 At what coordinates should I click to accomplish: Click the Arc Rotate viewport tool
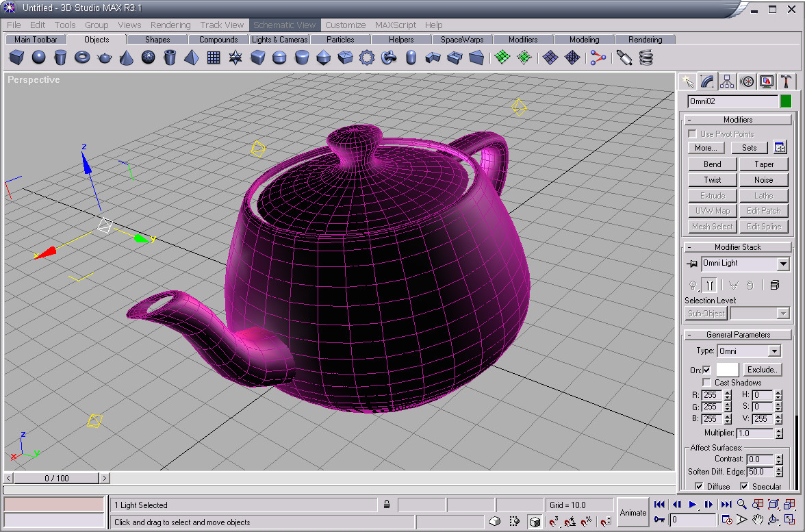pyautogui.click(x=774, y=520)
